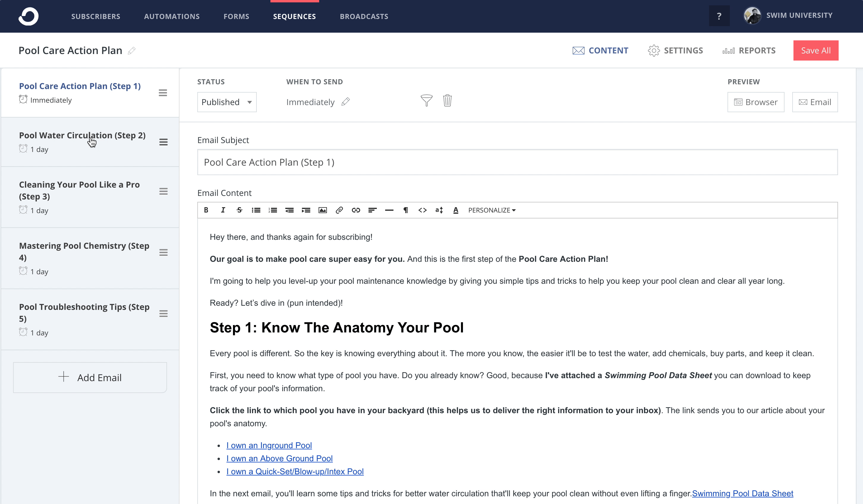Image resolution: width=863 pixels, height=504 pixels.
Task: Open the Published status dropdown
Action: (x=227, y=102)
